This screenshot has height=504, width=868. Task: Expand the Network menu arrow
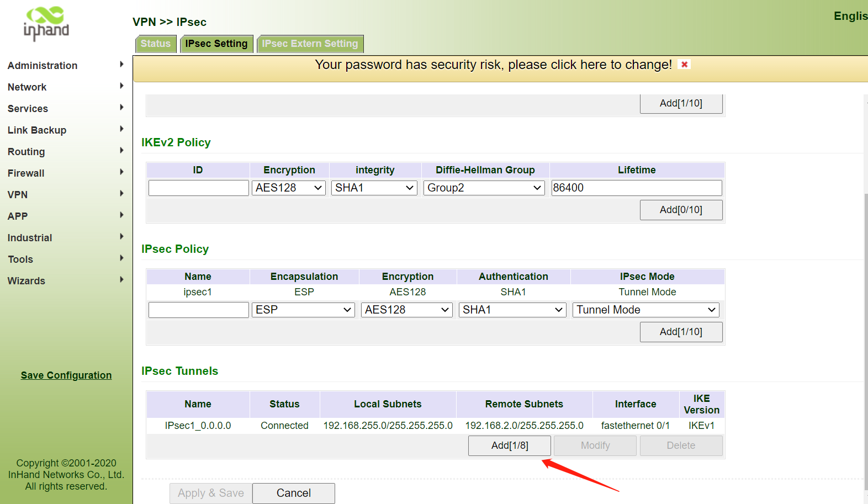point(121,86)
